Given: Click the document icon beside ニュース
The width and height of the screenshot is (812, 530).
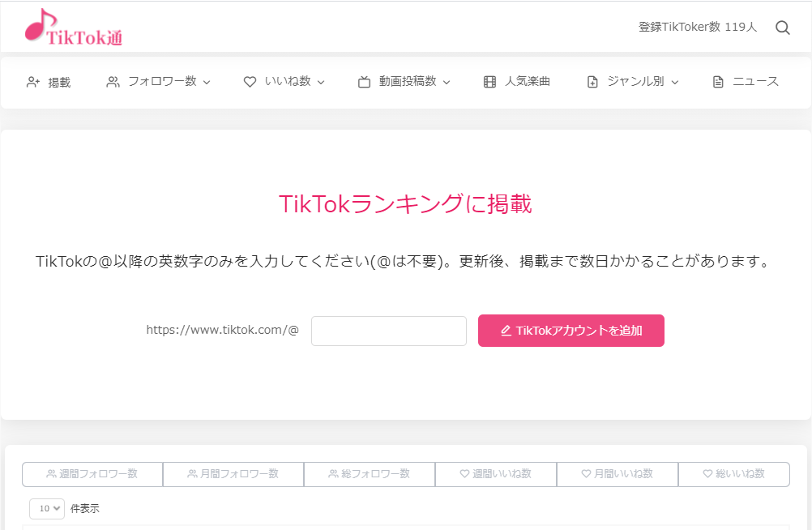Looking at the screenshot, I should point(717,81).
